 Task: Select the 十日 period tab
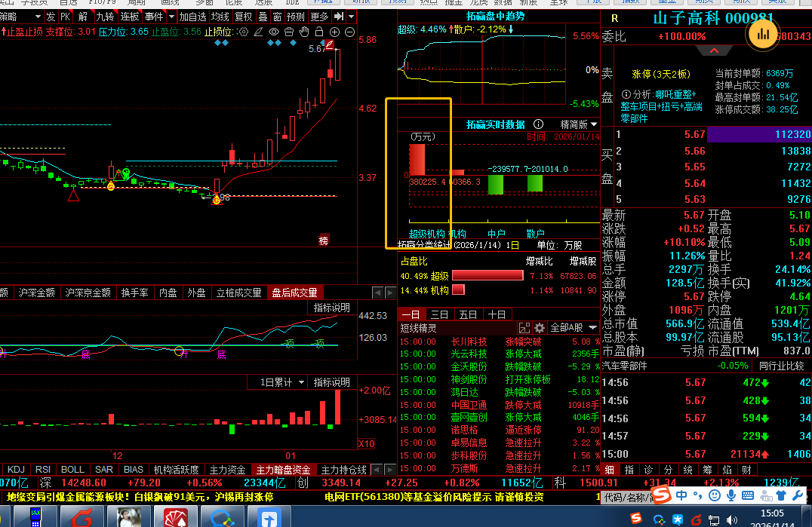[x=497, y=314]
